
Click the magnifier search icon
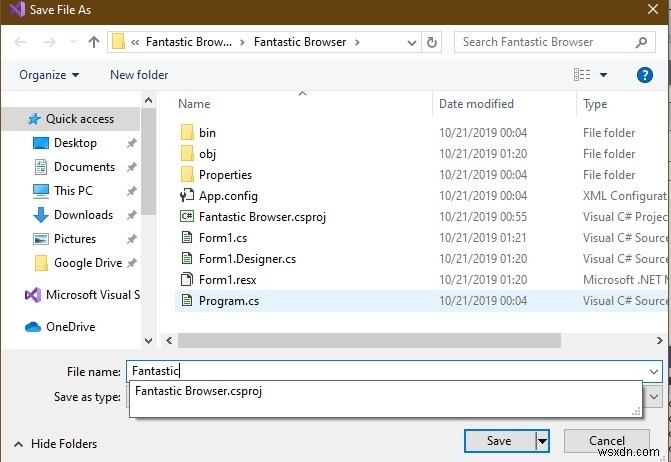tap(641, 42)
